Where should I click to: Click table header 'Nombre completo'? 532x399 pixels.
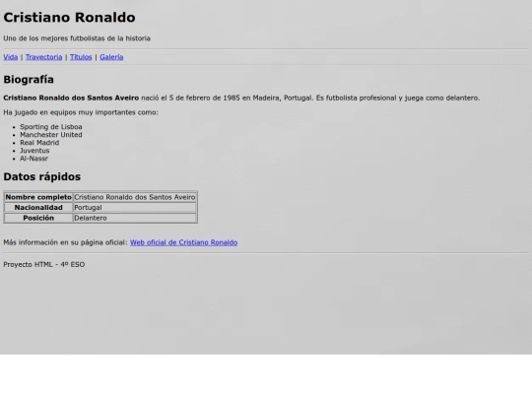(x=38, y=197)
